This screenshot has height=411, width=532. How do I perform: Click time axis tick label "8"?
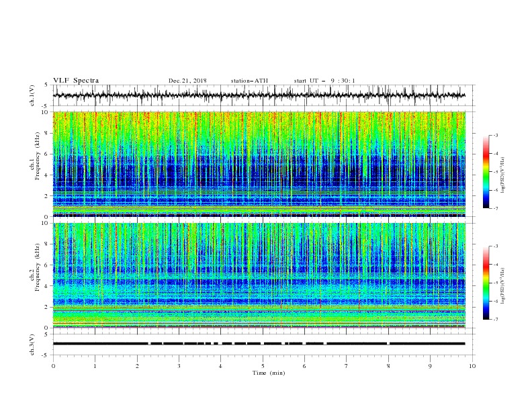388,366
